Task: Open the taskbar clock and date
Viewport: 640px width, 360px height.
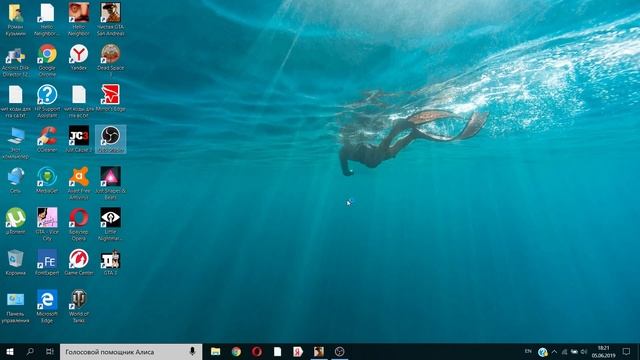Action: [603, 351]
